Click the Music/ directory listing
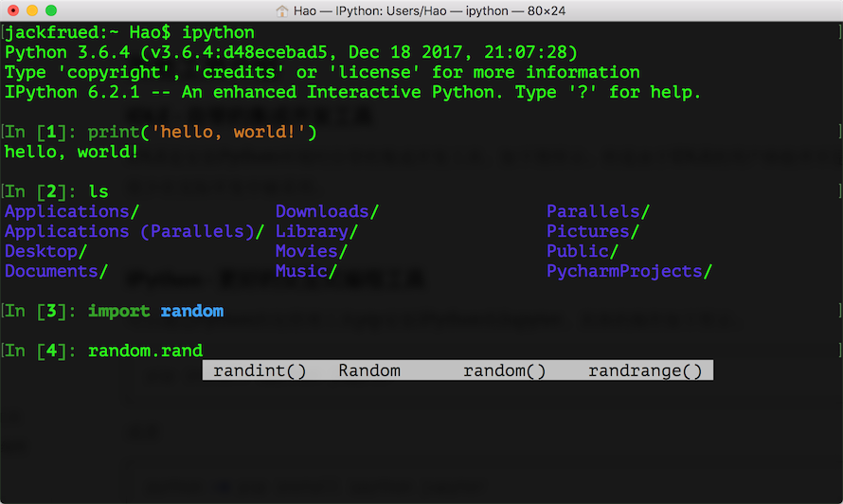 pyautogui.click(x=306, y=272)
